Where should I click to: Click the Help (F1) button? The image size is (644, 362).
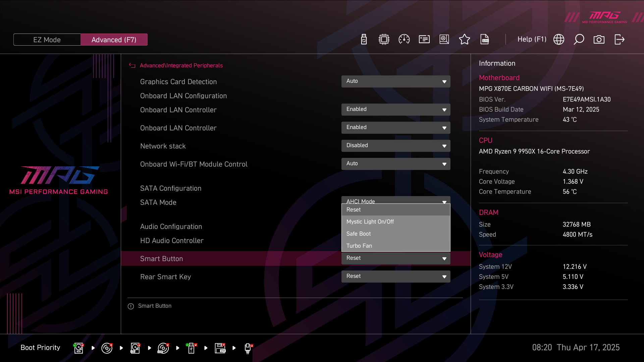pyautogui.click(x=532, y=40)
